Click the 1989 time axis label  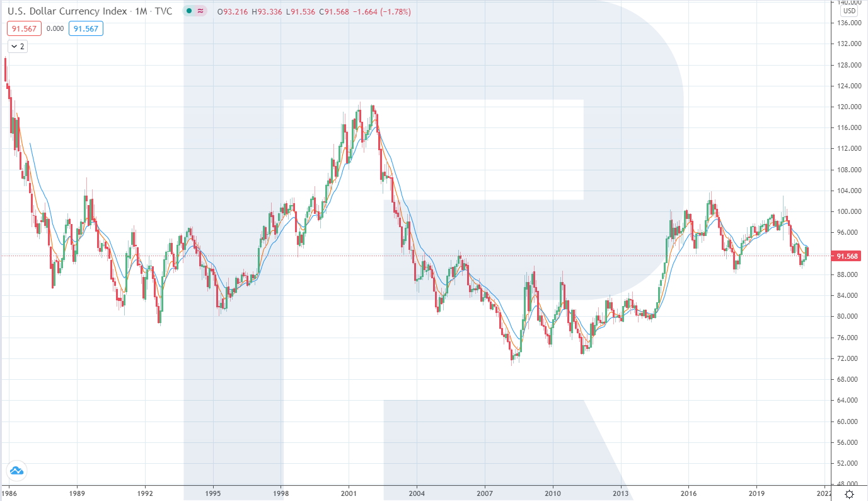[77, 493]
